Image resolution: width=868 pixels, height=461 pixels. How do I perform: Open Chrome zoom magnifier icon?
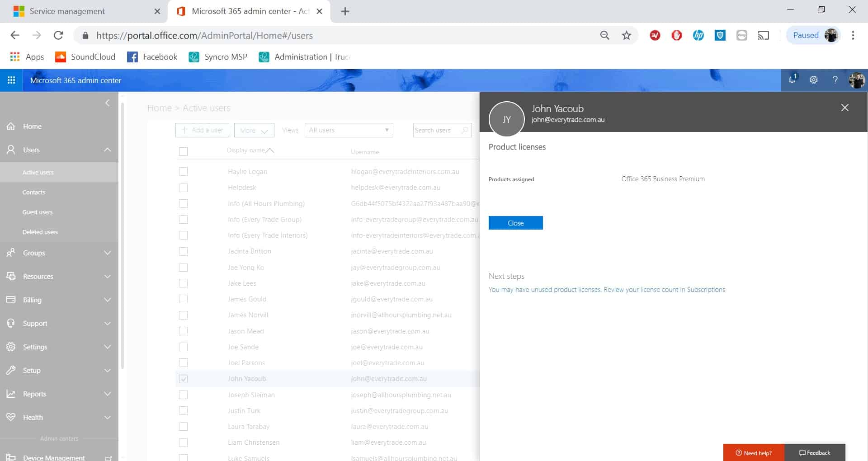point(604,35)
